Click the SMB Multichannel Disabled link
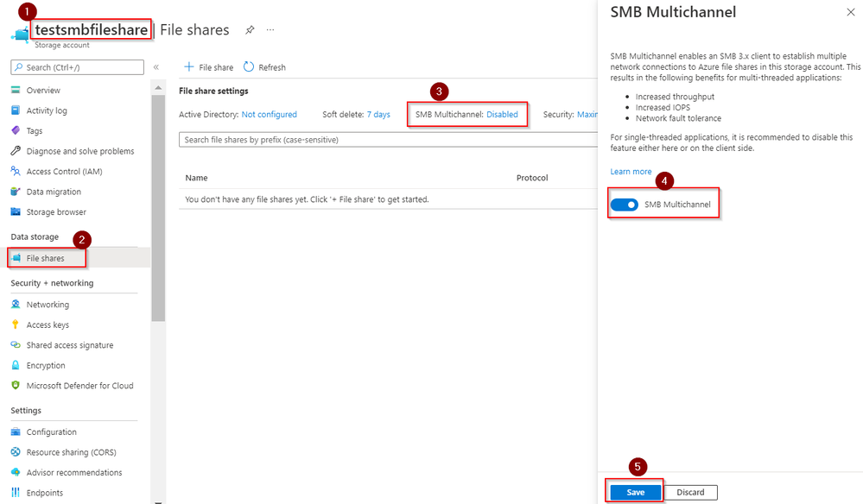The height and width of the screenshot is (504, 863). click(502, 114)
